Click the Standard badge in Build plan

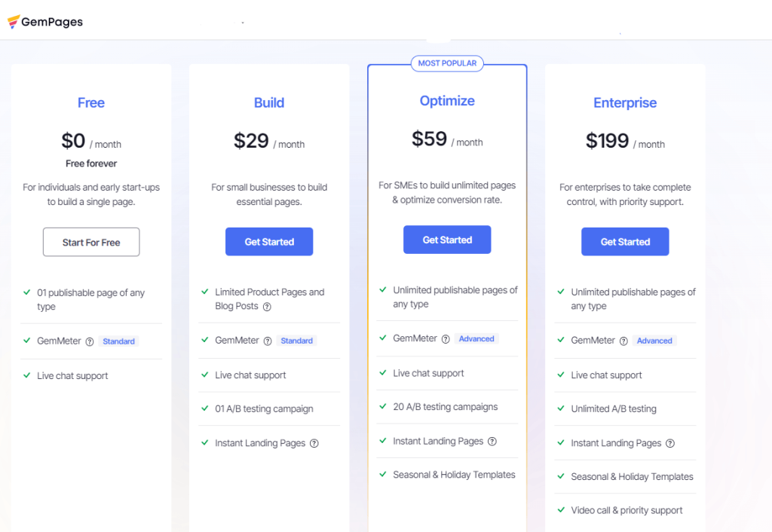[x=297, y=341]
